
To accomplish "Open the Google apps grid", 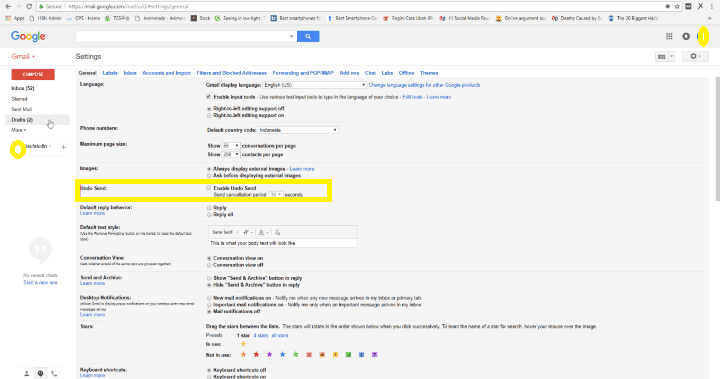I will tap(669, 36).
